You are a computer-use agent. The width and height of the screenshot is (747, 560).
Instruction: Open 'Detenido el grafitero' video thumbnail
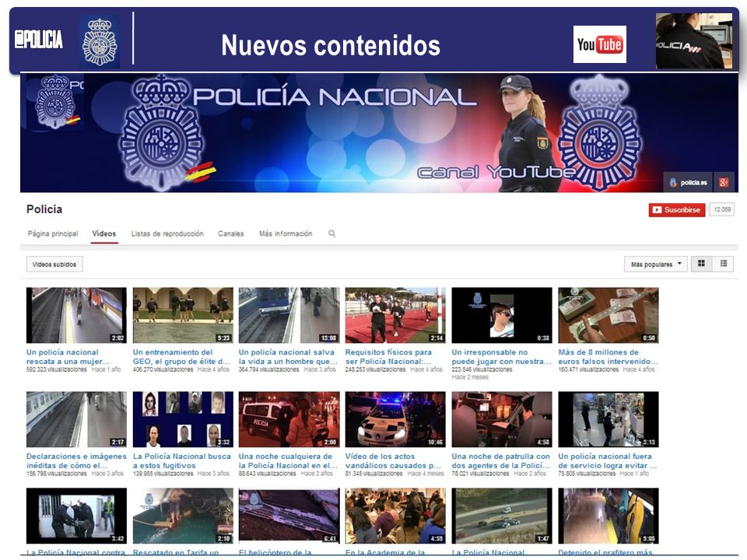[608, 516]
